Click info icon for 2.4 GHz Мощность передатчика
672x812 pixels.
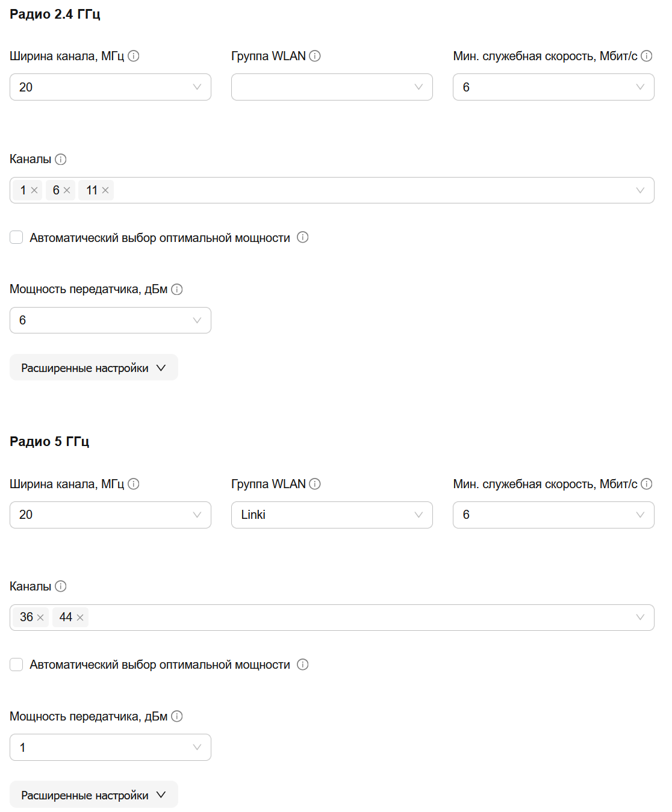pyautogui.click(x=177, y=290)
